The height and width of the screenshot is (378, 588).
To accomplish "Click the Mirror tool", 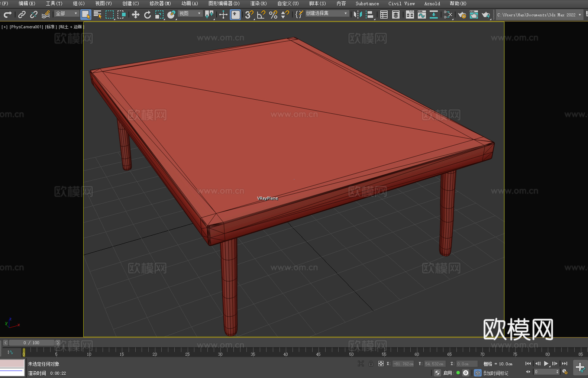I will click(x=358, y=14).
